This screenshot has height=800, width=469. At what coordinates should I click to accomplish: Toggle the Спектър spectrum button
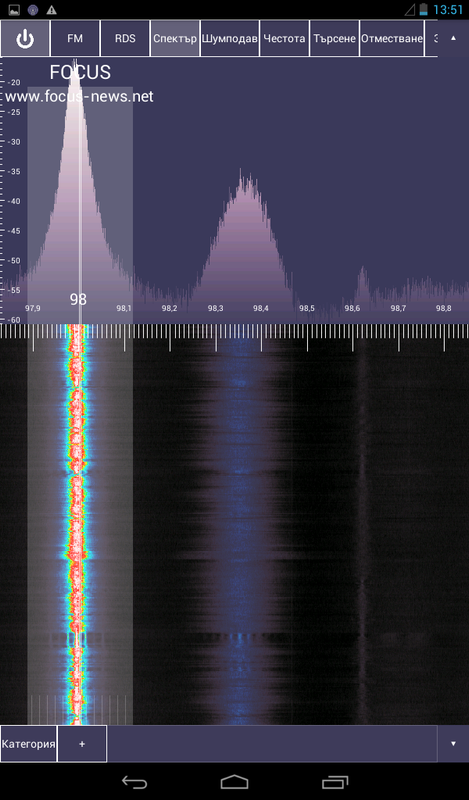pyautogui.click(x=175, y=39)
